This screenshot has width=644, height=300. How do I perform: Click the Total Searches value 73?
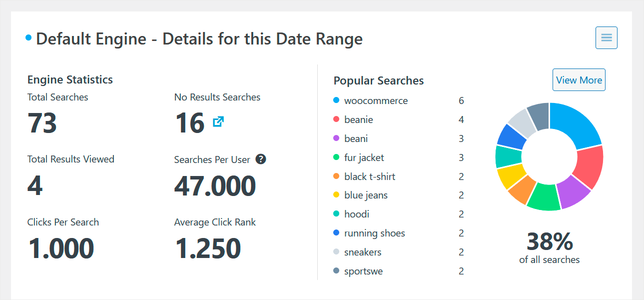[x=42, y=122]
